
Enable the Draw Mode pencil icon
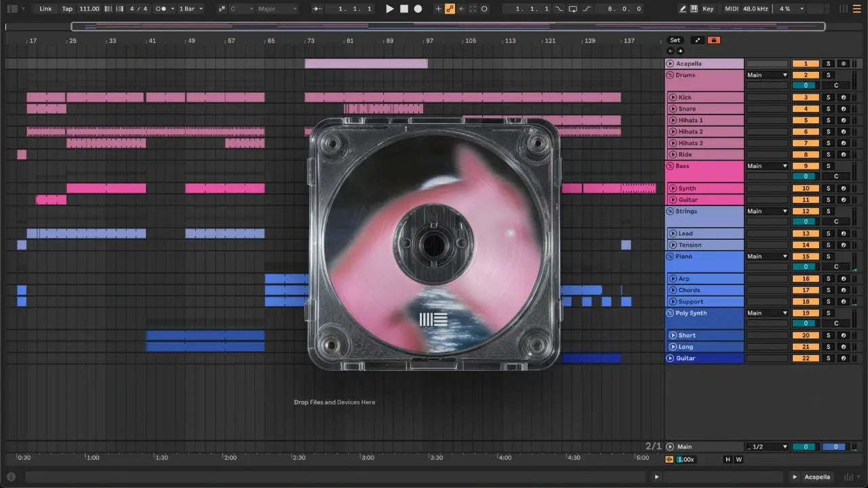[683, 9]
